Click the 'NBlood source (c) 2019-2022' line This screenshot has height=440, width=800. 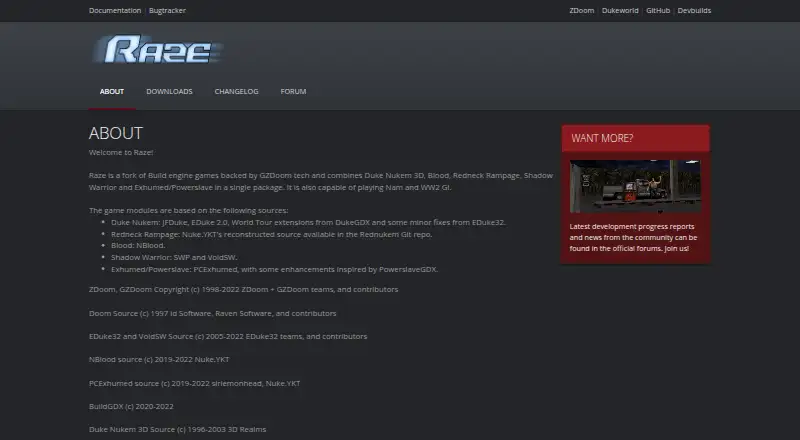coord(159,359)
